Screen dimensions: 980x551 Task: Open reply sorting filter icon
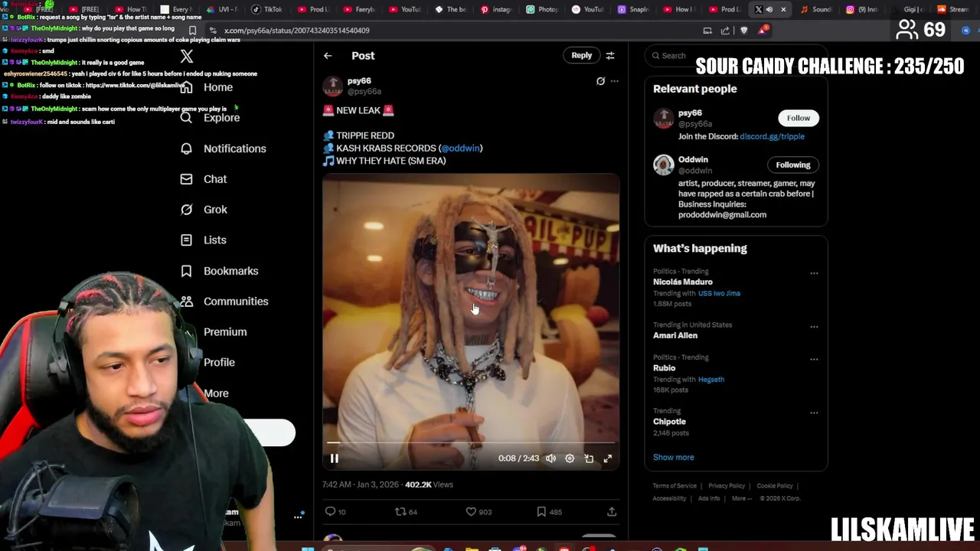pyautogui.click(x=610, y=56)
